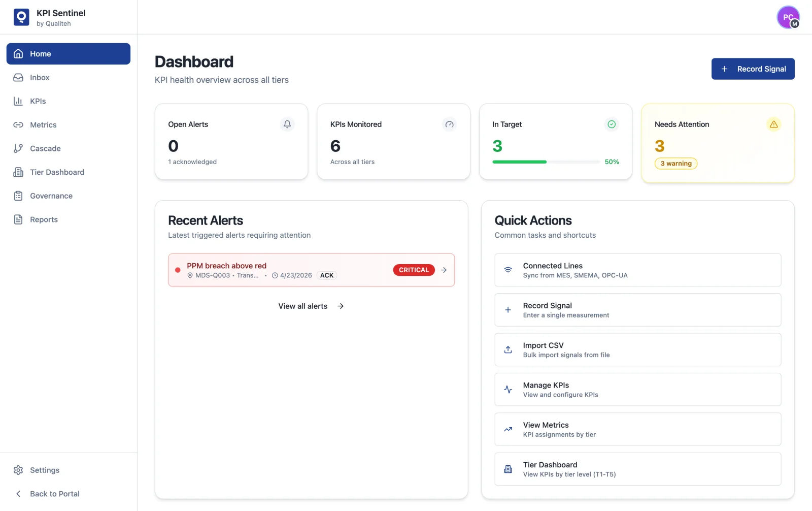Open Reports from the sidebar
This screenshot has width=812, height=511.
[69, 219]
